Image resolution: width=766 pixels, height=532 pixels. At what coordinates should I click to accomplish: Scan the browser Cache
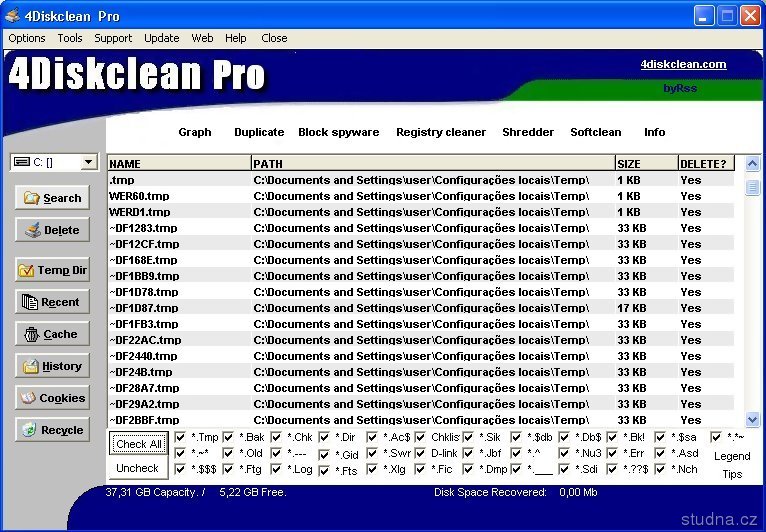point(52,334)
